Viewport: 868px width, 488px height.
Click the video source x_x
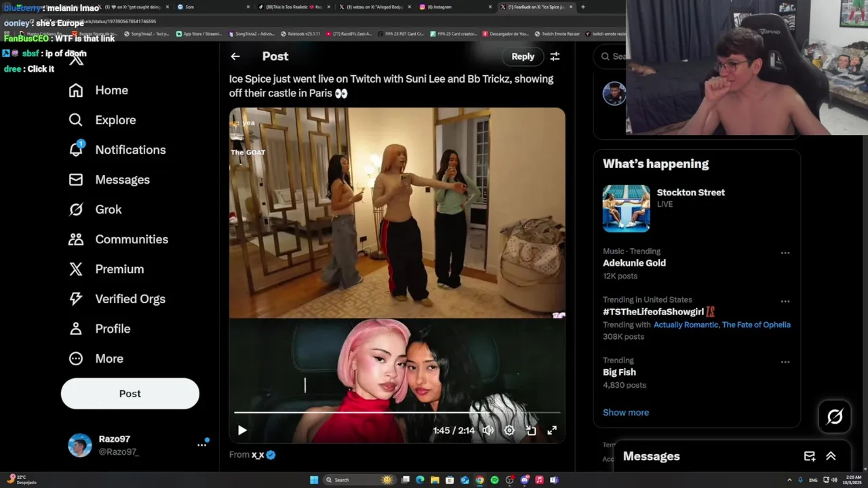click(258, 455)
